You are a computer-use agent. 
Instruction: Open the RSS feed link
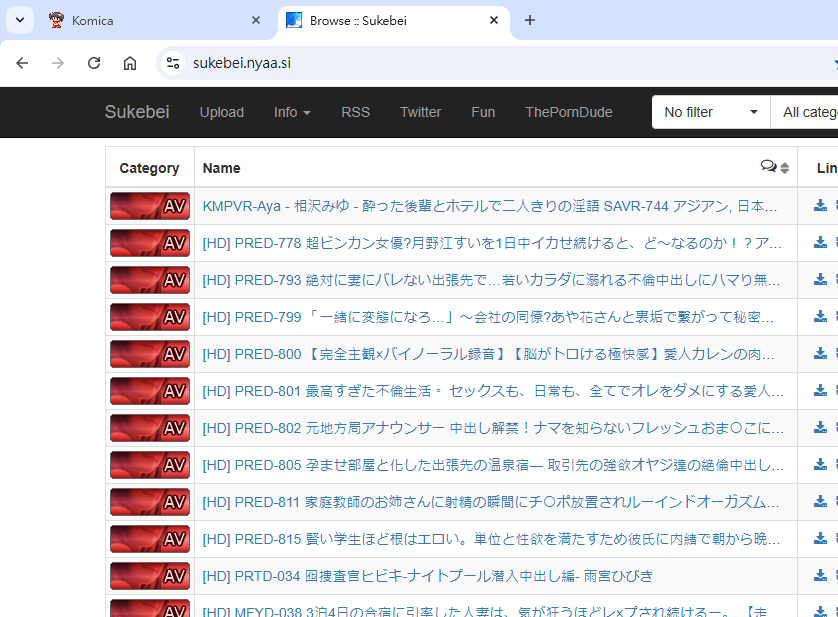pos(355,112)
